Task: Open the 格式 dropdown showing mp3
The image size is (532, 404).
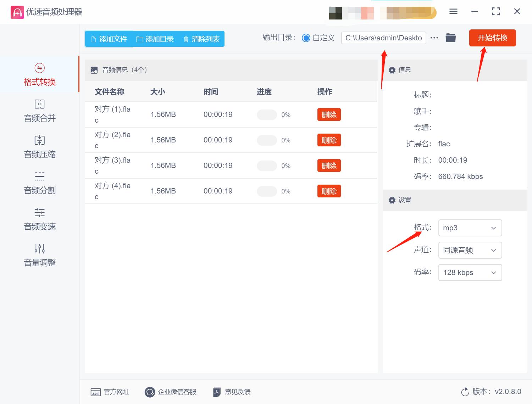Action: pyautogui.click(x=470, y=228)
